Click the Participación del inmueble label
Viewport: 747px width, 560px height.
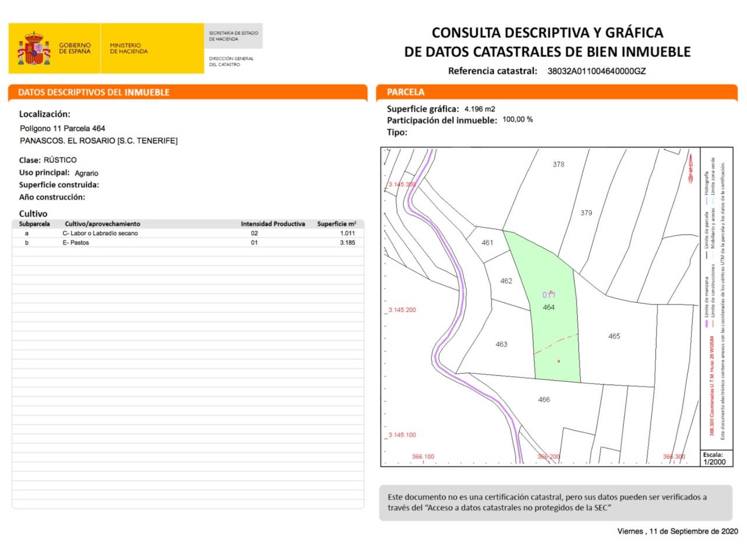point(442,121)
